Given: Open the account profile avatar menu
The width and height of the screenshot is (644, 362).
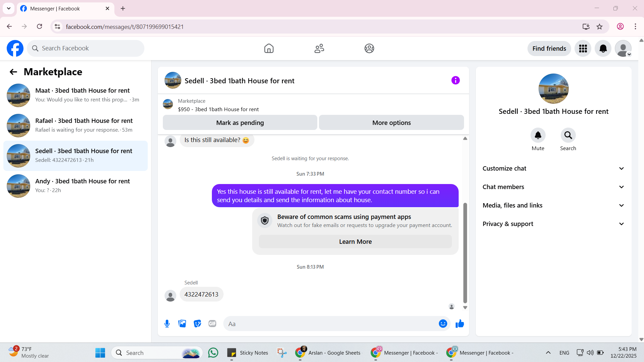Looking at the screenshot, I should point(623,49).
